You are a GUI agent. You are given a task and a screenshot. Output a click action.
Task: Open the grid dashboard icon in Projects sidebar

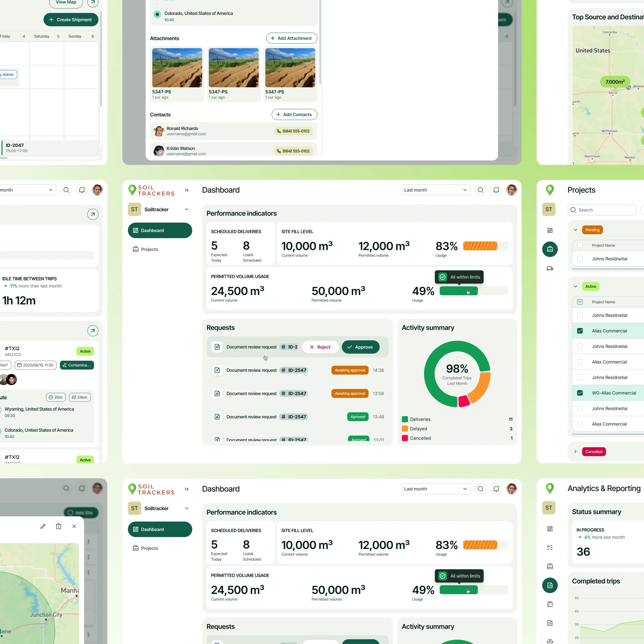(550, 230)
